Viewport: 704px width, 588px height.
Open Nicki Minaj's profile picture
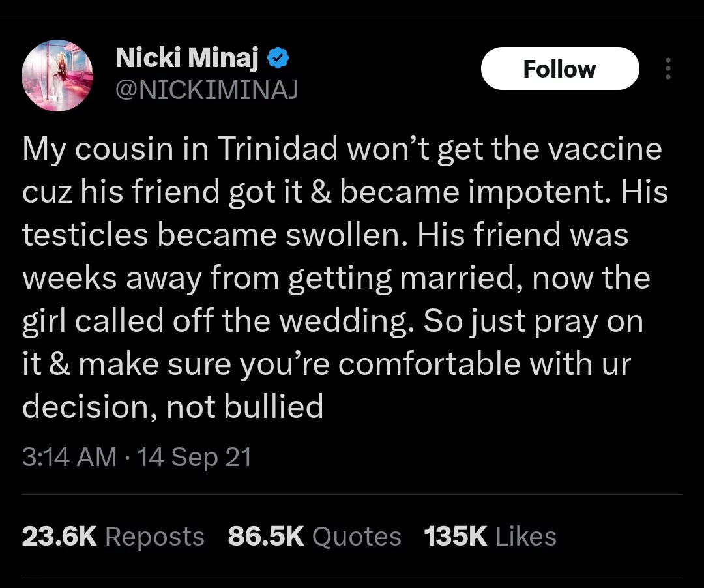57,76
